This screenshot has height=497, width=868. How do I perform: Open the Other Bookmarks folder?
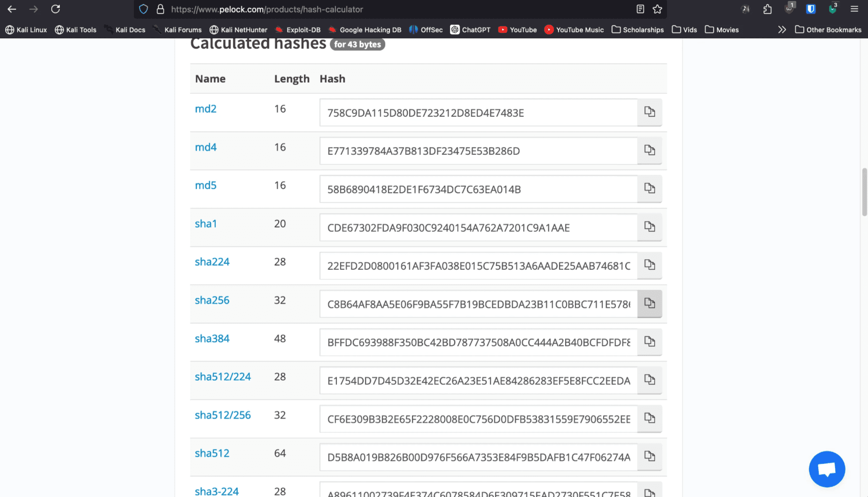(828, 29)
